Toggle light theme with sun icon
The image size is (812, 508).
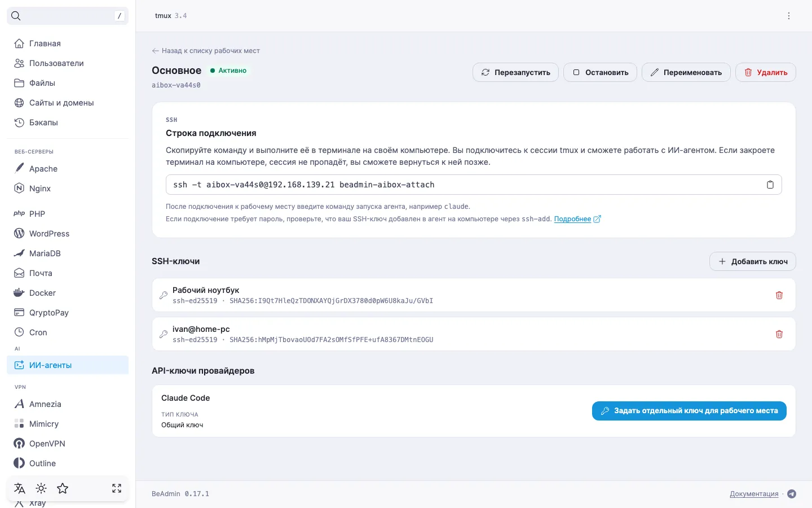(41, 488)
